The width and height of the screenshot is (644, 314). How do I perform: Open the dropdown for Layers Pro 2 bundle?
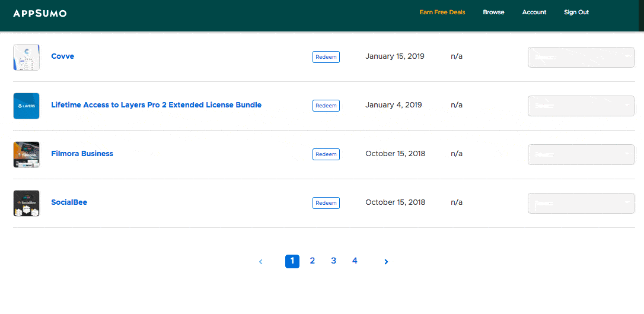[x=581, y=106]
